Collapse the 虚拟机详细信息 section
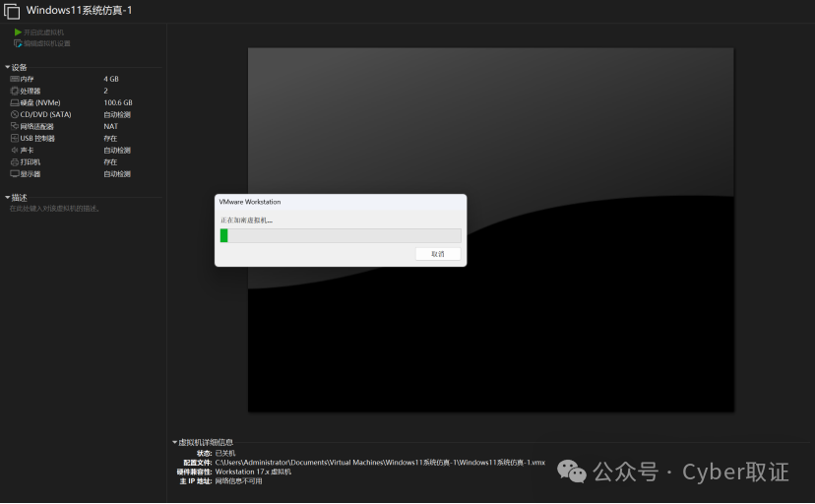This screenshot has height=504, width=815. point(174,442)
